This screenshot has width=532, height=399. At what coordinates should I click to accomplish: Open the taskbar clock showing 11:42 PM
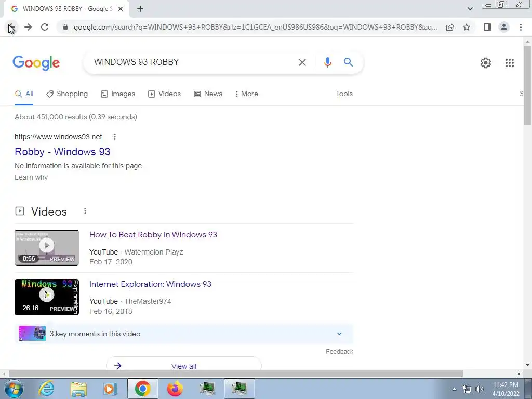506,389
